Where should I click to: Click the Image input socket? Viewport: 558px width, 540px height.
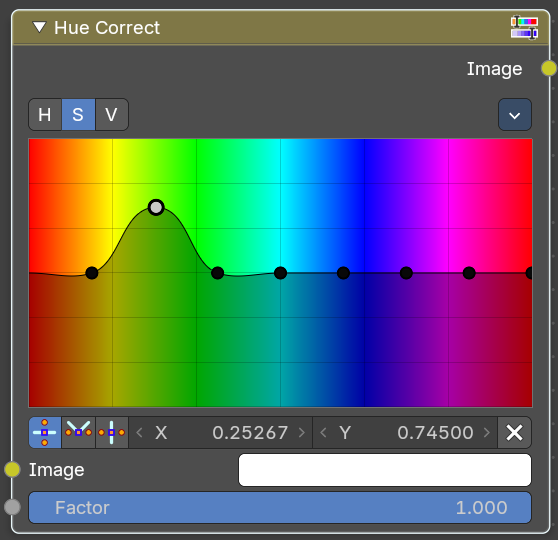pyautogui.click(x=12, y=469)
